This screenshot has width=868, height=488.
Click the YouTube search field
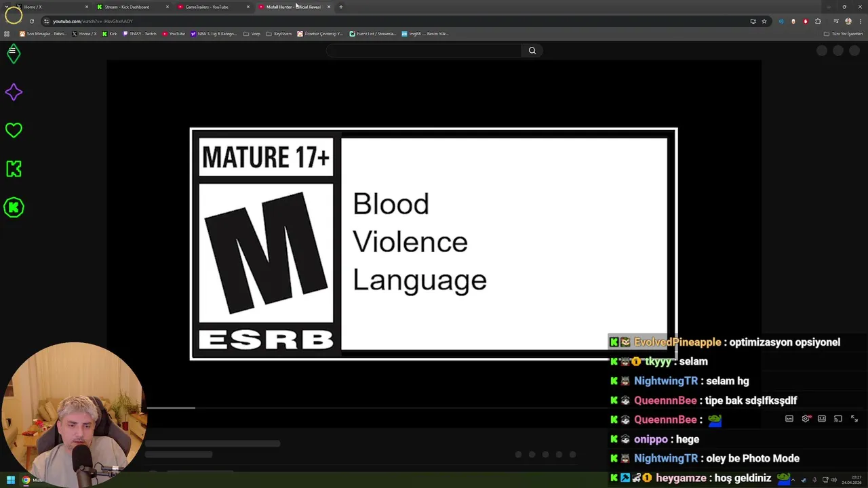pyautogui.click(x=425, y=50)
